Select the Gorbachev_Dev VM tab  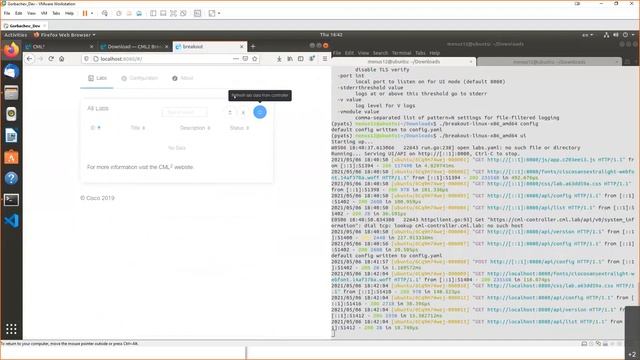pyautogui.click(x=24, y=26)
